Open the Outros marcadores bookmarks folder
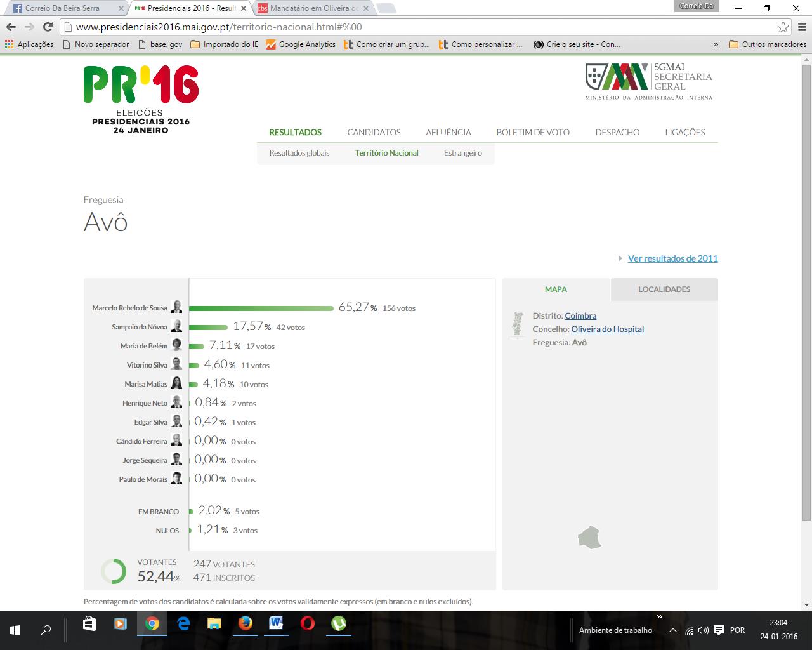 pos(768,44)
